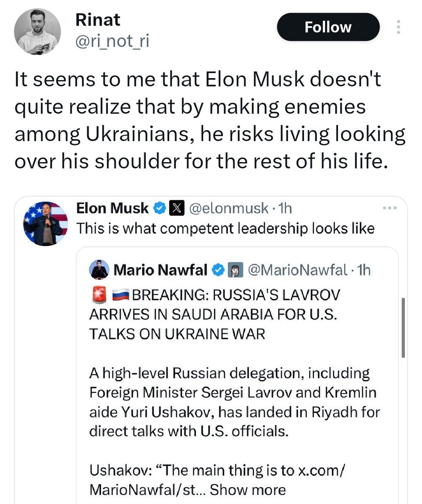Open Mario Nawfal's profile avatar
The image size is (422, 504).
99,270
